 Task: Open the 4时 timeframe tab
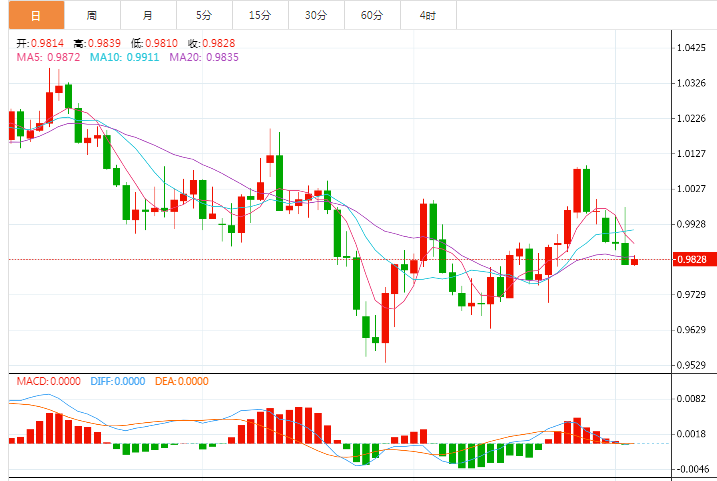[x=428, y=15]
